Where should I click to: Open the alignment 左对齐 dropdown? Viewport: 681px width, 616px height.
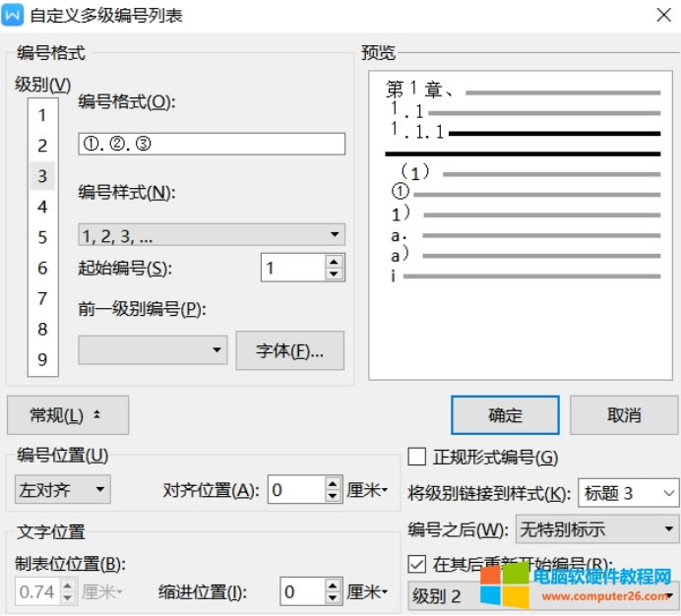click(63, 489)
